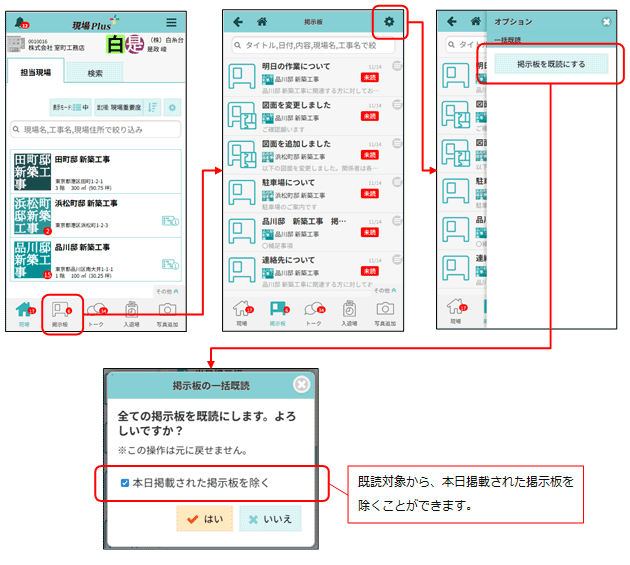Click the gear icon in 掲示板 header
630x565 pixels.
click(389, 21)
